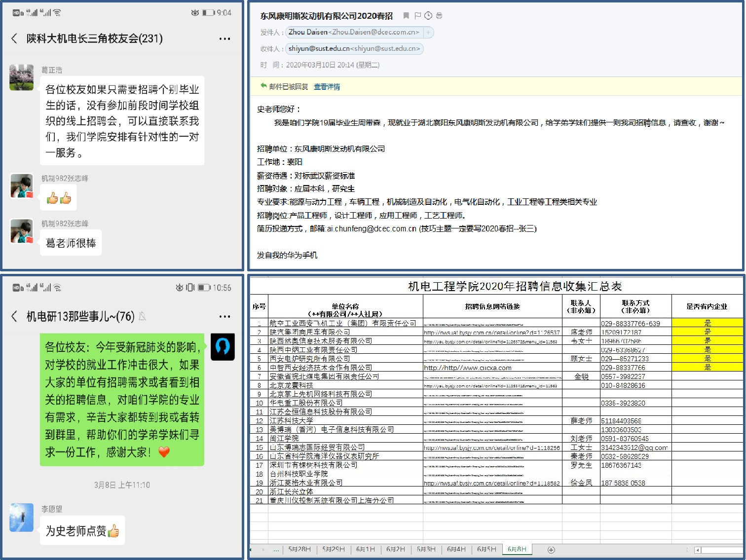Flag the Dongfeng Cummins recruitment email
Image resolution: width=746 pixels, height=560 pixels.
pos(417,16)
